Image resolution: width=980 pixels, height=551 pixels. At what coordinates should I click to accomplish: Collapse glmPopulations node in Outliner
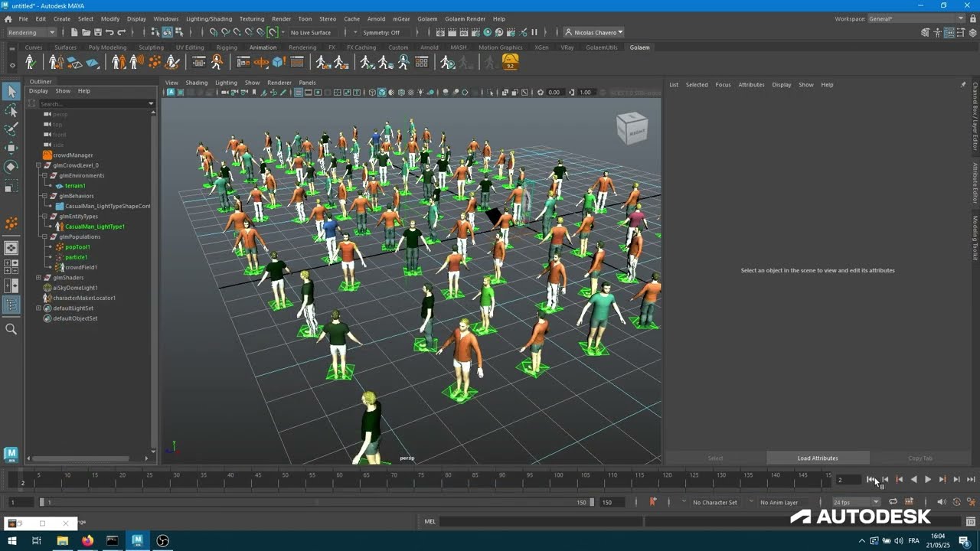pyautogui.click(x=44, y=236)
